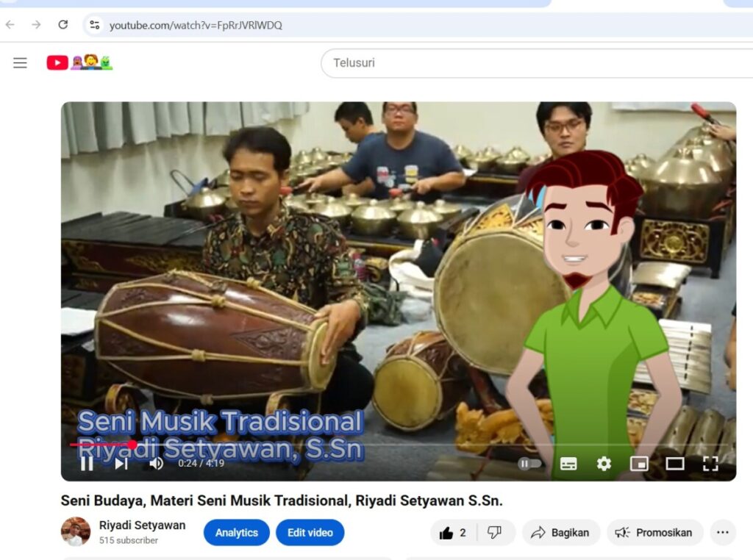This screenshot has width=753, height=560.
Task: Enable theater mode view
Action: point(674,464)
